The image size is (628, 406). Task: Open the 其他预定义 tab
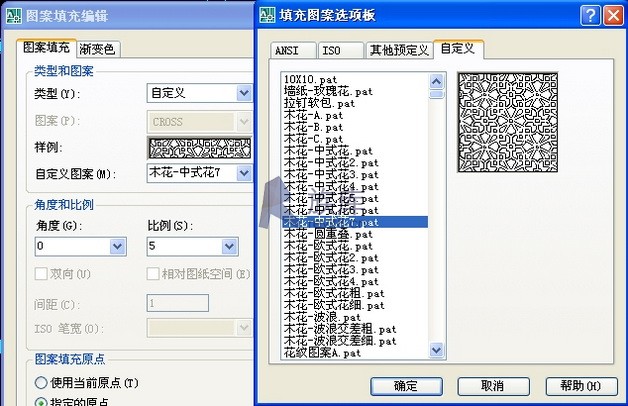point(399,50)
